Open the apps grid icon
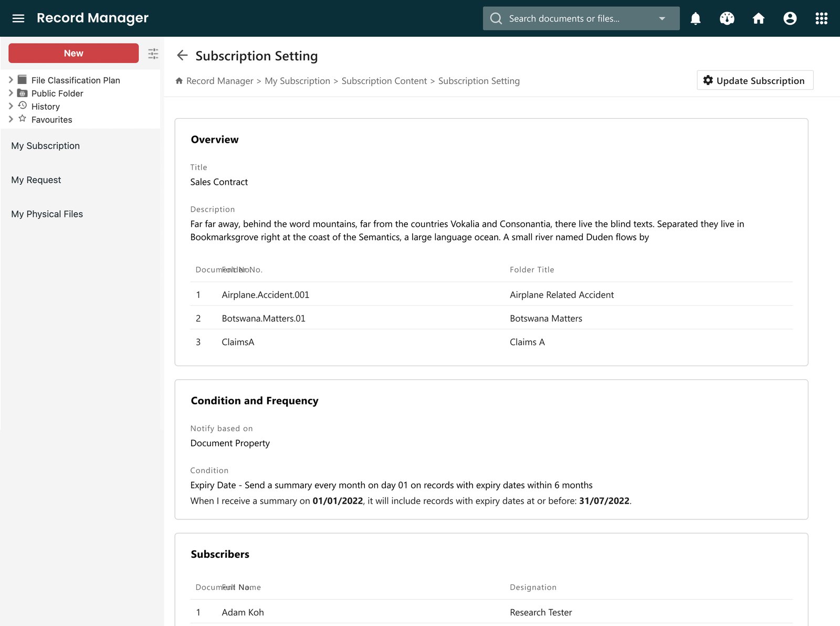 click(x=821, y=18)
